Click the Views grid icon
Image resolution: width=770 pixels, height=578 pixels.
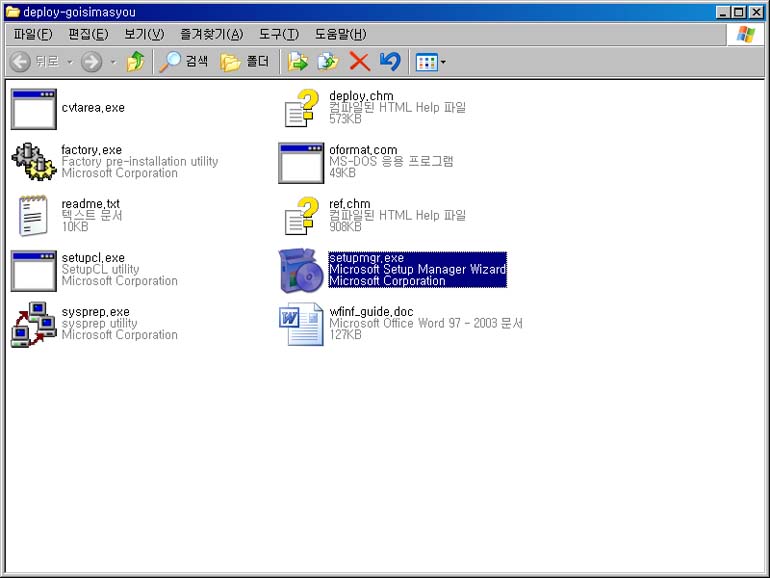pos(426,62)
